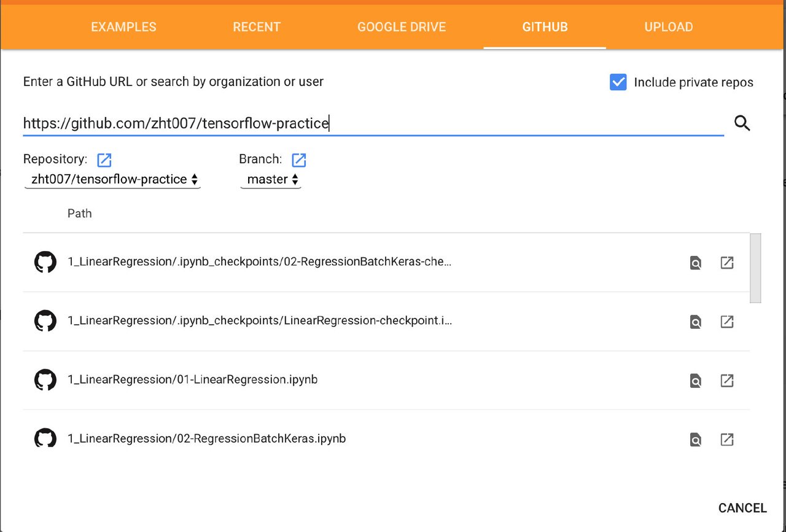
Task: Open the LinearRegression-checkpoint.i… path
Action: tap(260, 320)
